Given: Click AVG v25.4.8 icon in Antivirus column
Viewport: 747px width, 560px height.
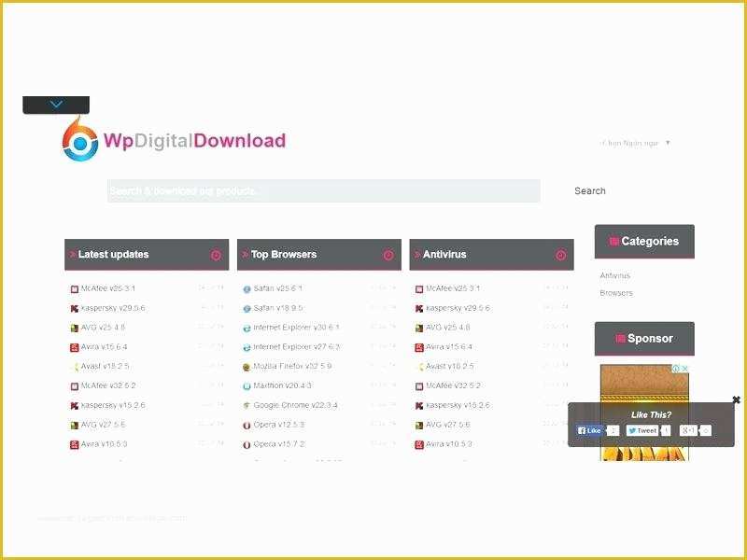Looking at the screenshot, I should [419, 329].
